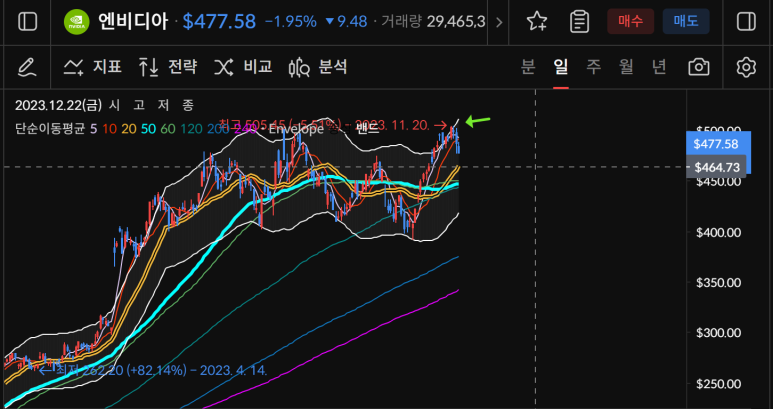Click the Envelope indicator label

coord(295,129)
